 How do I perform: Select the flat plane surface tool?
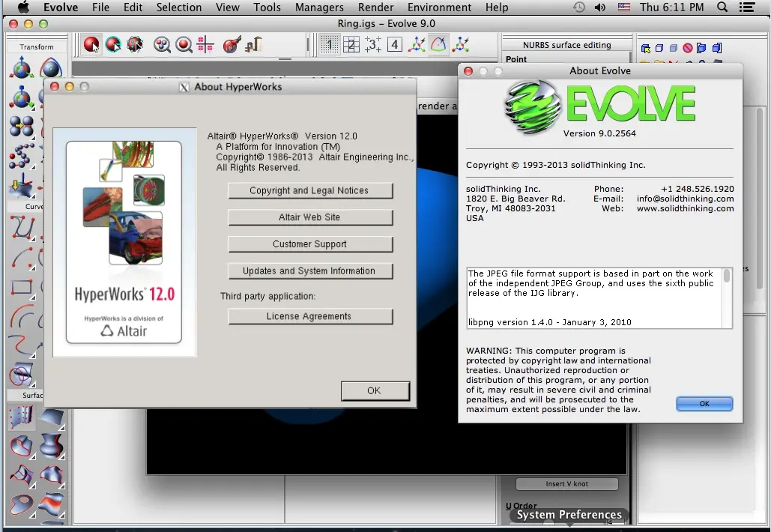[x=52, y=417]
